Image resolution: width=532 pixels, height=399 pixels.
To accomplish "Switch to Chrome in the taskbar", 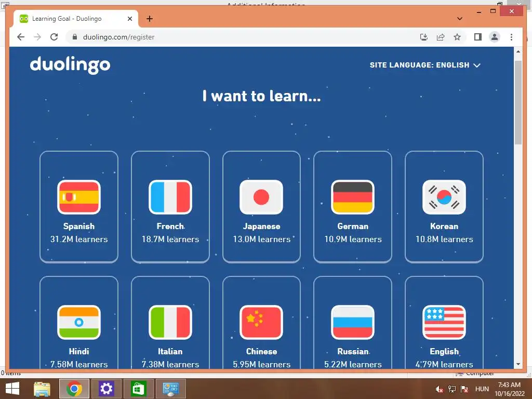I will point(74,389).
